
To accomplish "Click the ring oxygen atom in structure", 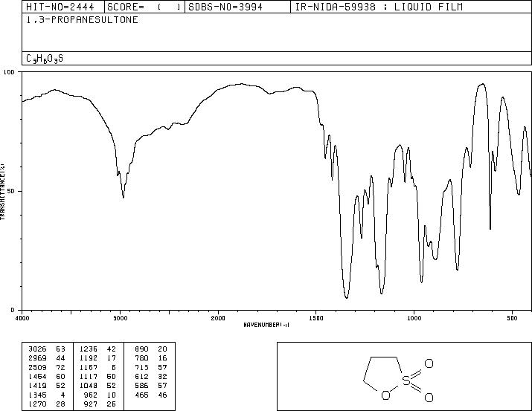I will click(x=385, y=395).
